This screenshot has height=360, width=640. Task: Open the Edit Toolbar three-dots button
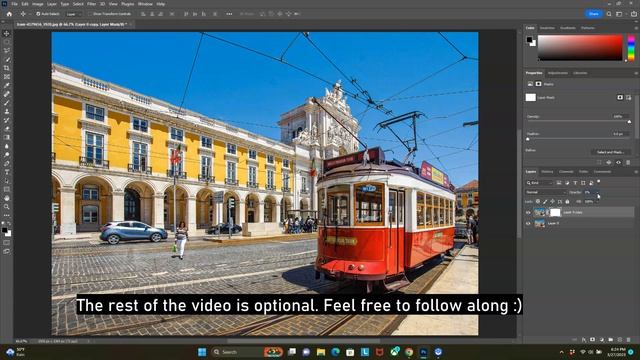coord(7,216)
